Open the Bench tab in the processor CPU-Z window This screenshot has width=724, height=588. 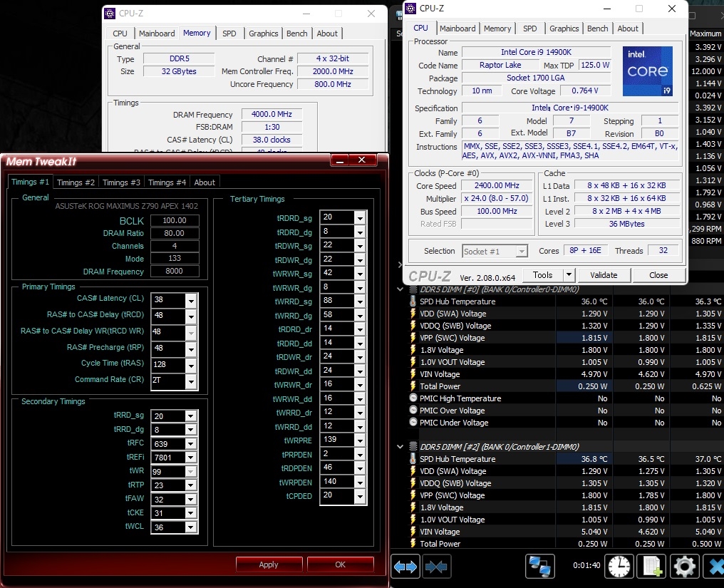[597, 29]
